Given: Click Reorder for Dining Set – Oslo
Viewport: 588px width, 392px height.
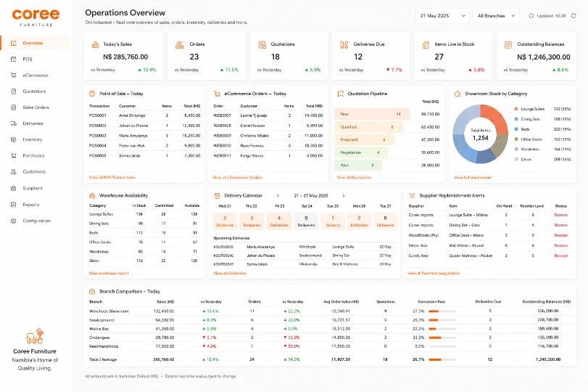Looking at the screenshot, I should click(561, 225).
